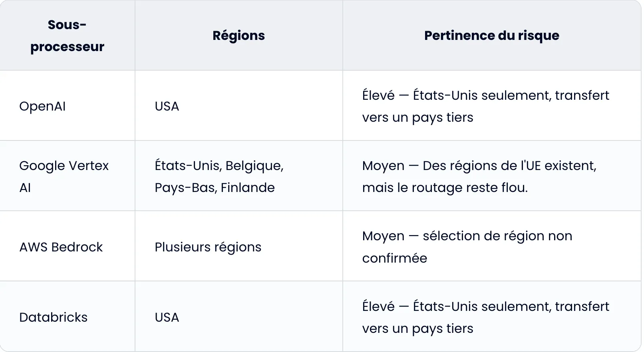The height and width of the screenshot is (352, 644).
Task: Click the Régions column header
Action: [x=239, y=36]
